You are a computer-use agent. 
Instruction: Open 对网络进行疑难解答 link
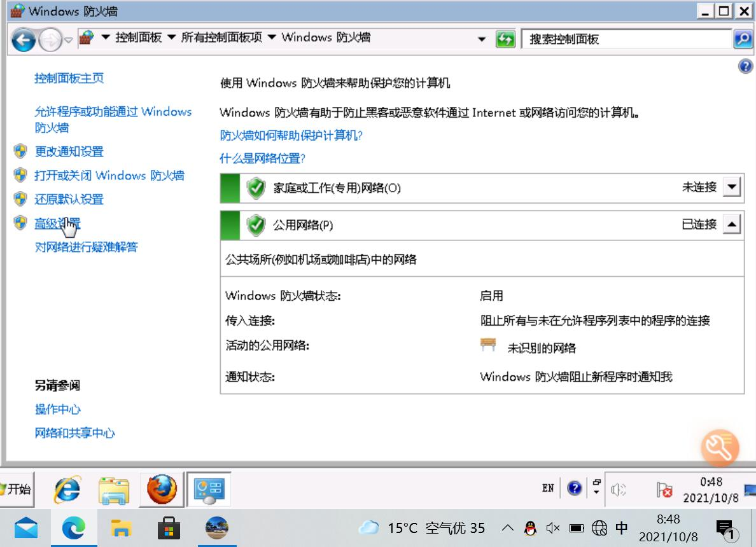[x=86, y=247]
